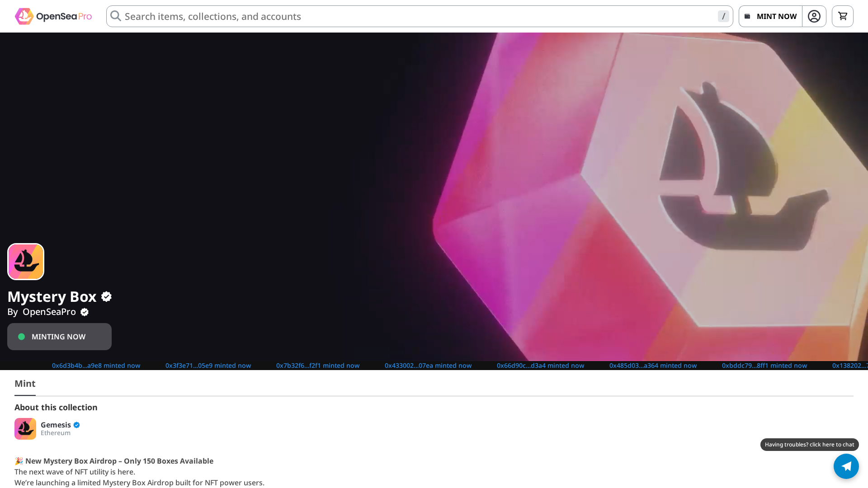Image resolution: width=868 pixels, height=488 pixels.
Task: View the blue verified badge beside Gemesis
Action: point(76,425)
